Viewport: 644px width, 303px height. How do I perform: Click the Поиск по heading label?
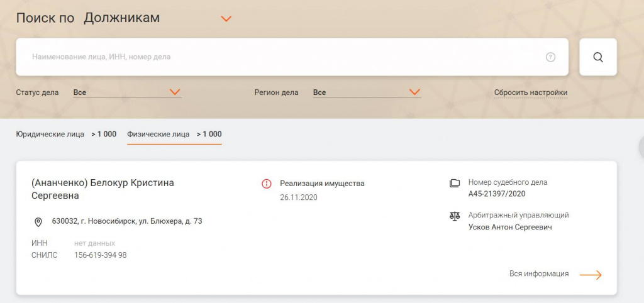(45, 18)
